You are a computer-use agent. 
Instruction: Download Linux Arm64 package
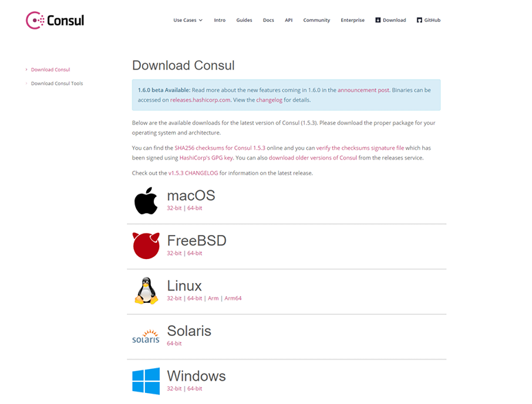(233, 298)
